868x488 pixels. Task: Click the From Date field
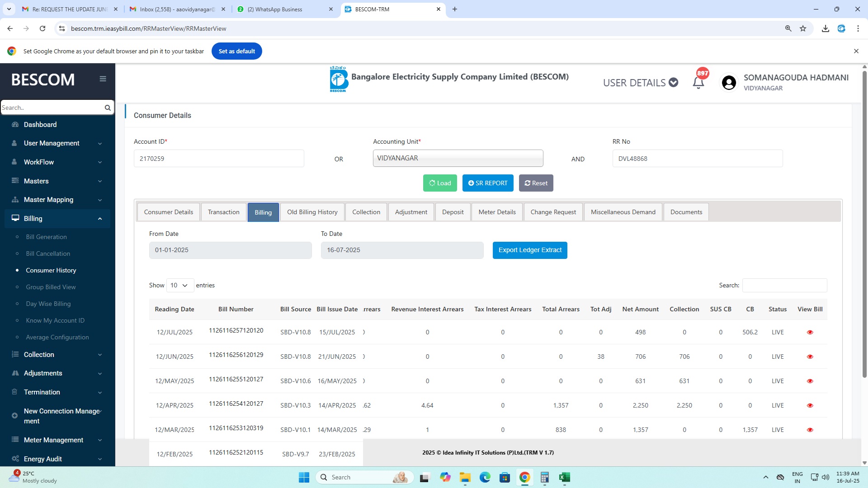[x=231, y=250]
